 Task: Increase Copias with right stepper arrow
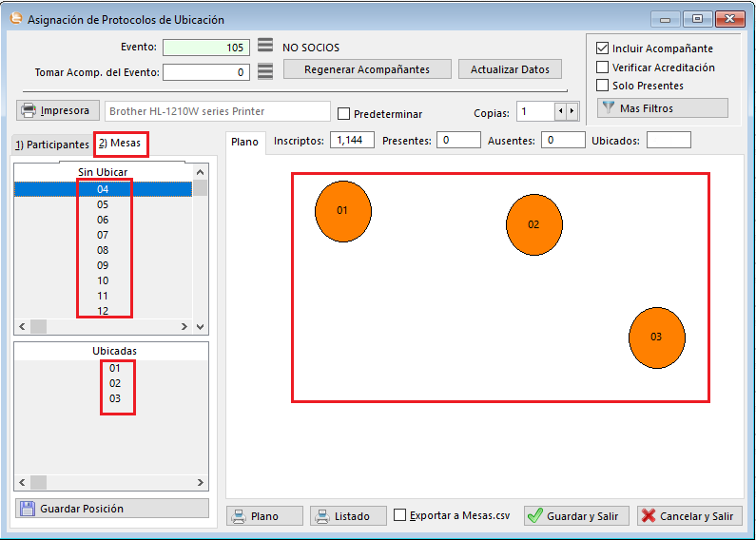tap(572, 112)
